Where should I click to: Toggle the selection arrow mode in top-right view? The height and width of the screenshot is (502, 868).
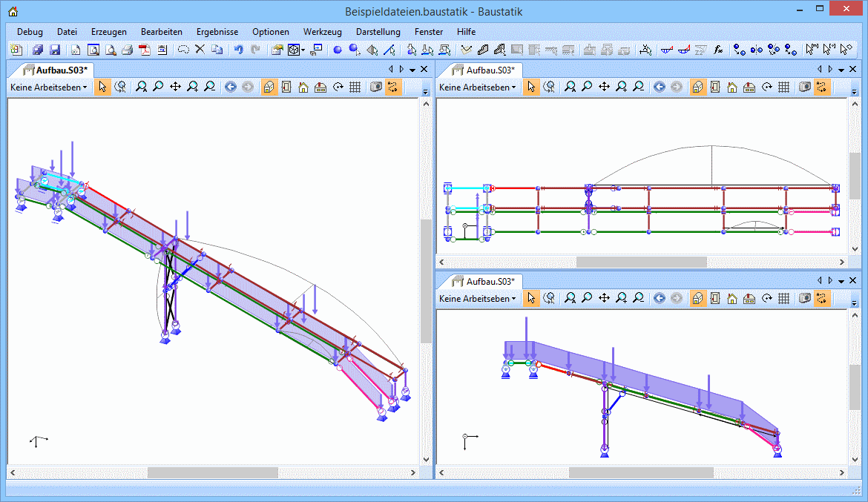pos(531,87)
